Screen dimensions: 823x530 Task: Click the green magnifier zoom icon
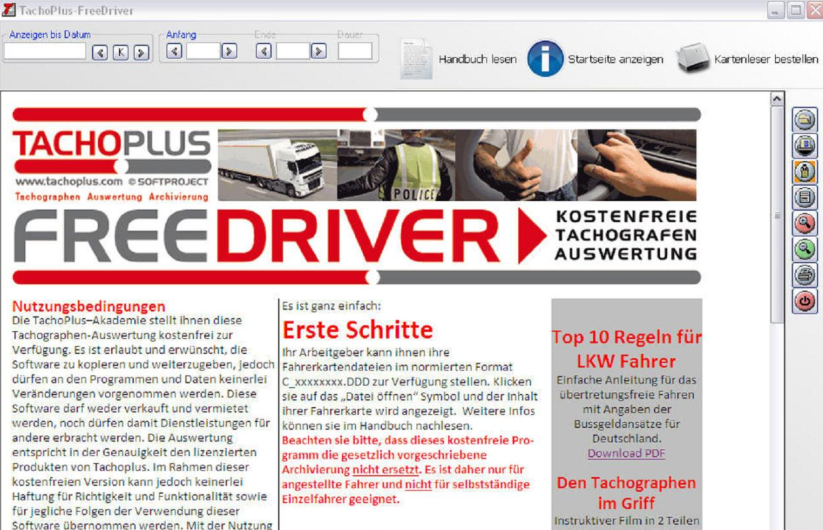[804, 249]
